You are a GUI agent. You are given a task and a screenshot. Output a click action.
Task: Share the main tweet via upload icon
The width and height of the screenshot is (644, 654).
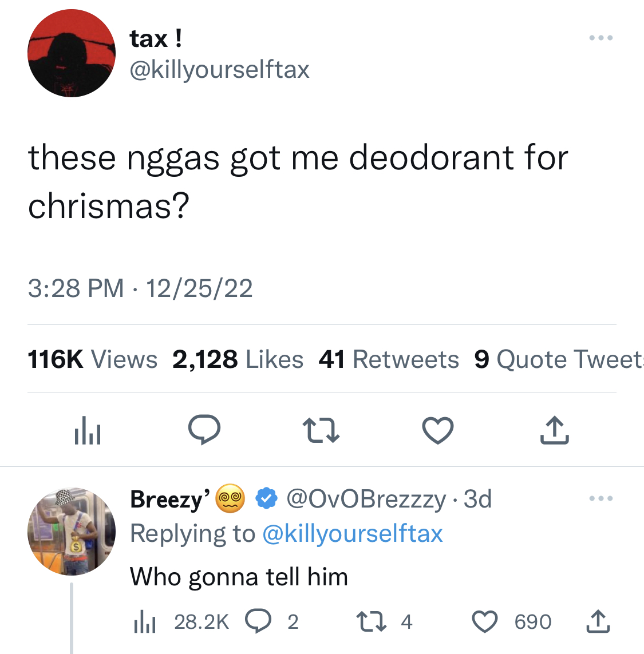pyautogui.click(x=555, y=430)
